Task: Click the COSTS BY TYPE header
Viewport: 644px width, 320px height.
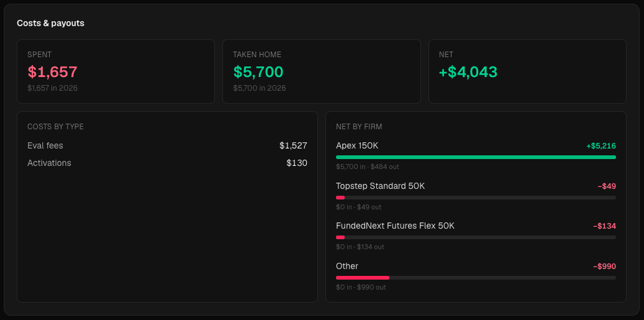Action: 55,127
